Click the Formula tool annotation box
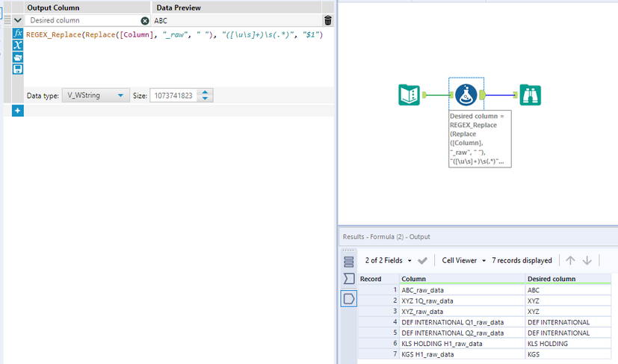The image size is (618, 364). tap(480, 139)
